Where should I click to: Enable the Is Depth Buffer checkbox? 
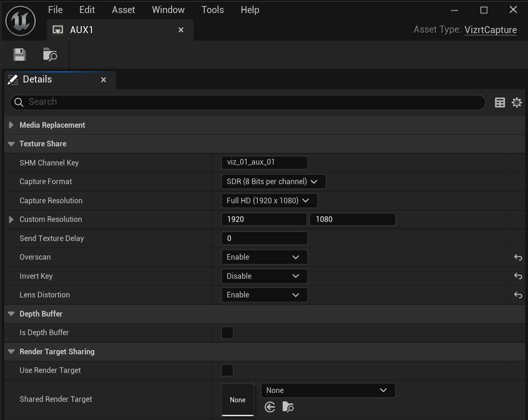tap(227, 333)
